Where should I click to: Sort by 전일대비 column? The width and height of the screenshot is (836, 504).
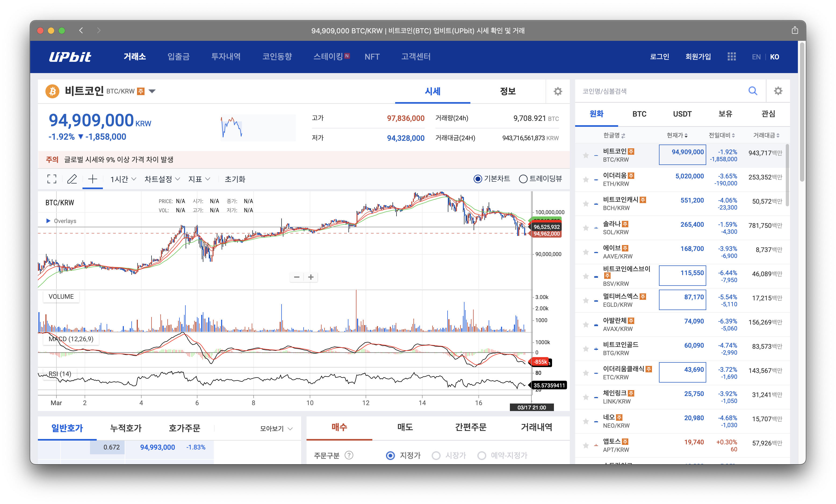coord(722,135)
